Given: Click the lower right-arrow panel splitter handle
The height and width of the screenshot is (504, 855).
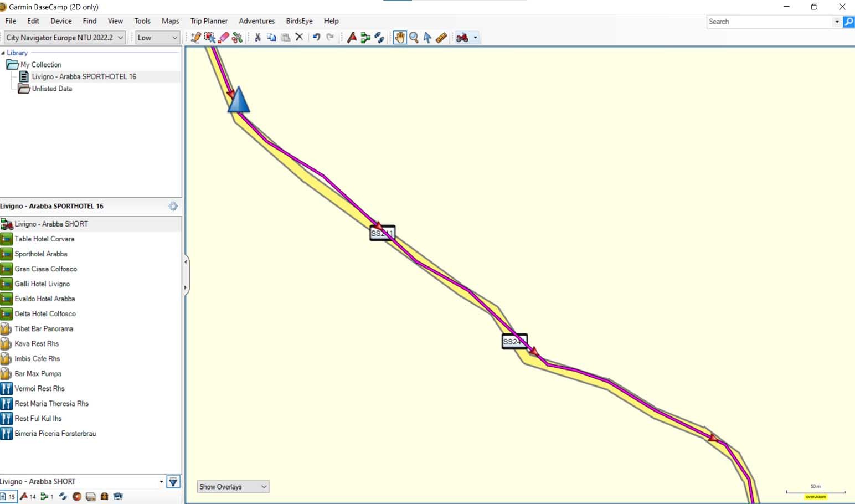Looking at the screenshot, I should click(x=186, y=287).
